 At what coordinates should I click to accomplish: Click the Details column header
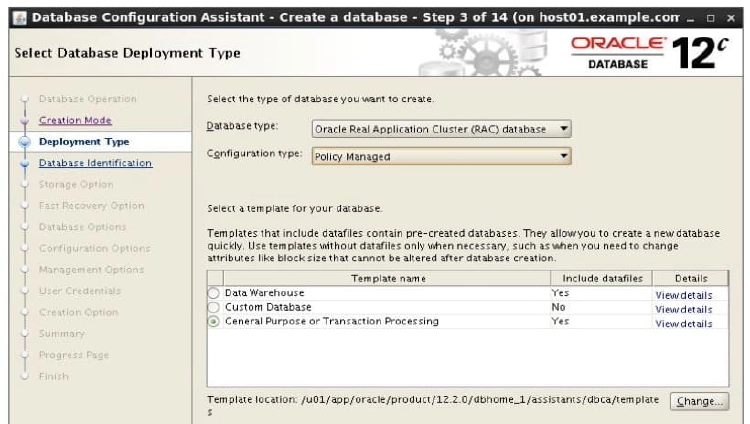(x=691, y=279)
